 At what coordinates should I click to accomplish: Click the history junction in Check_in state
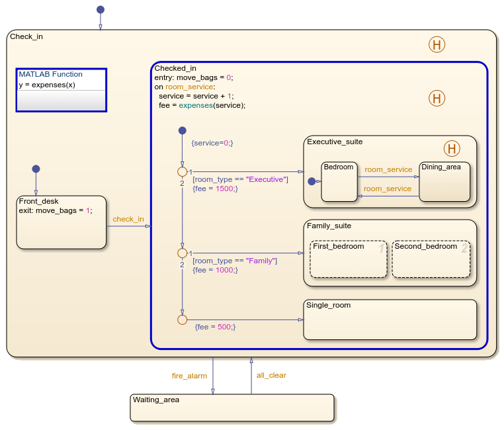pyautogui.click(x=437, y=45)
